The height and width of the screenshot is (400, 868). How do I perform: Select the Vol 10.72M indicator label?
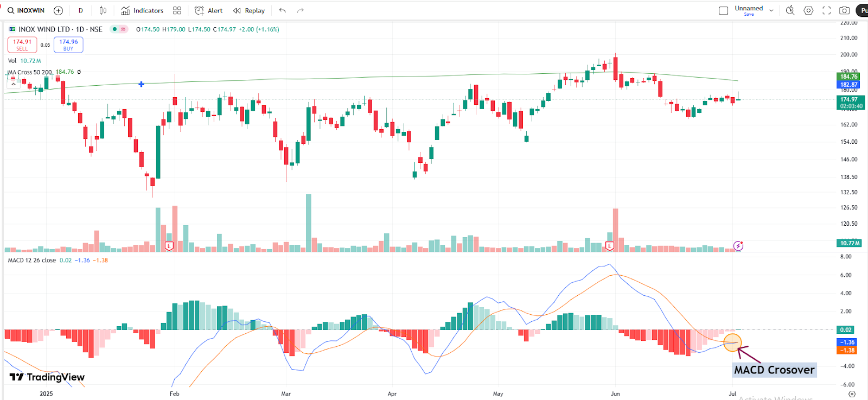click(x=24, y=61)
